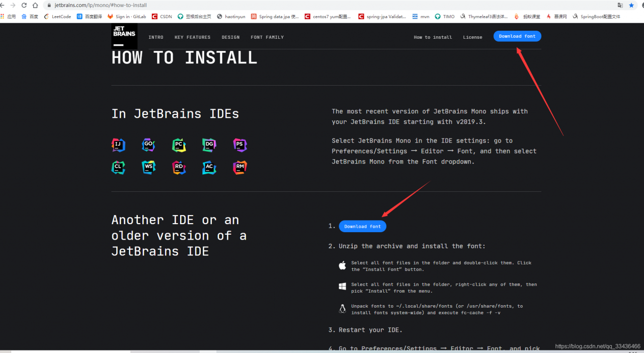Open PyCharm (PC) icon
644x353 pixels.
click(179, 145)
